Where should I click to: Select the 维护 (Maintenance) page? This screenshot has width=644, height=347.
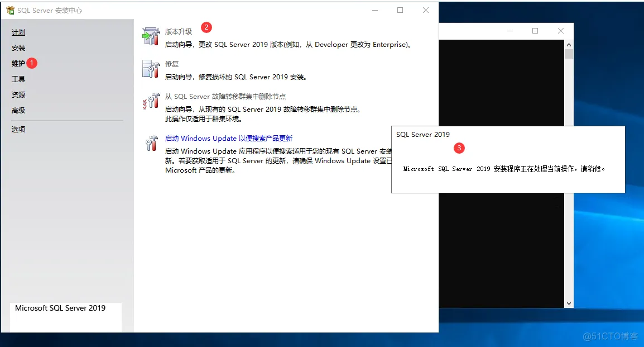point(18,64)
